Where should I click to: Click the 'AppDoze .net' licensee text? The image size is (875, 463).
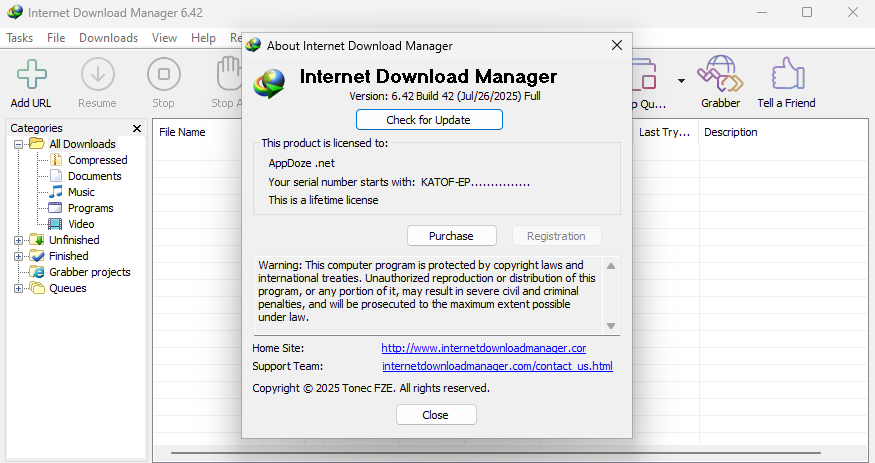pyautogui.click(x=302, y=163)
